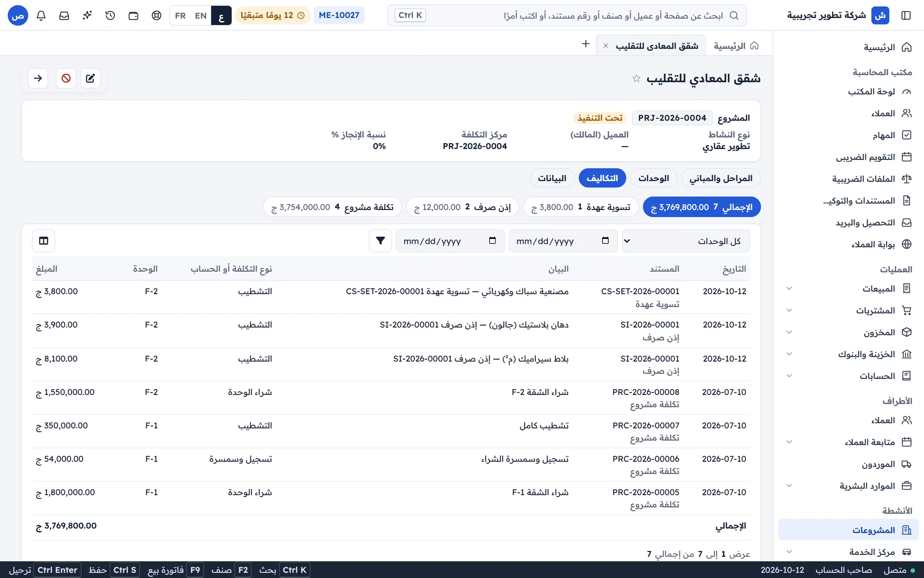
Task: Click the ME-10027 badge
Action: point(339,15)
